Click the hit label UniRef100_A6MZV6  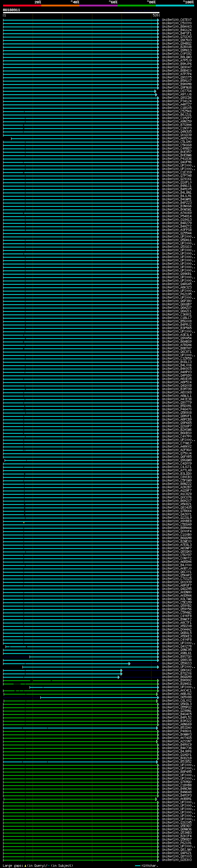click(176, 139)
